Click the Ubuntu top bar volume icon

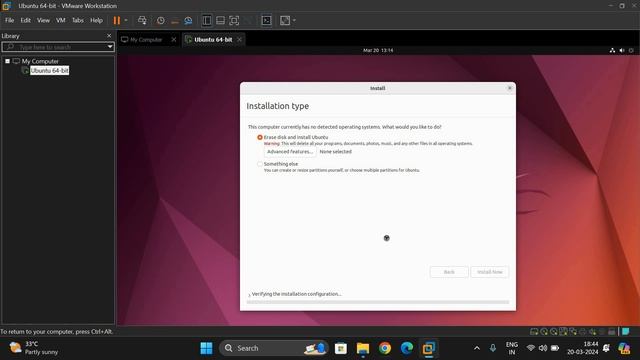(622, 50)
